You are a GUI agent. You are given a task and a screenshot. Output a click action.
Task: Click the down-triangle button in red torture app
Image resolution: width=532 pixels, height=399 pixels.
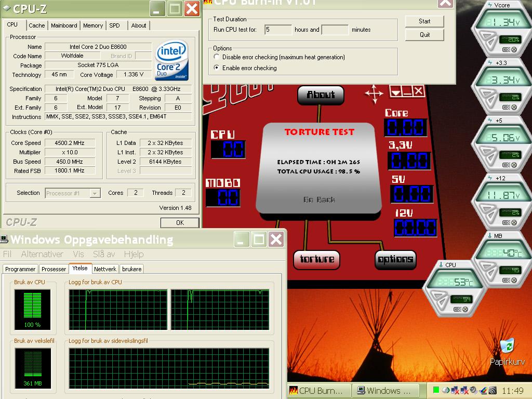coord(395,92)
